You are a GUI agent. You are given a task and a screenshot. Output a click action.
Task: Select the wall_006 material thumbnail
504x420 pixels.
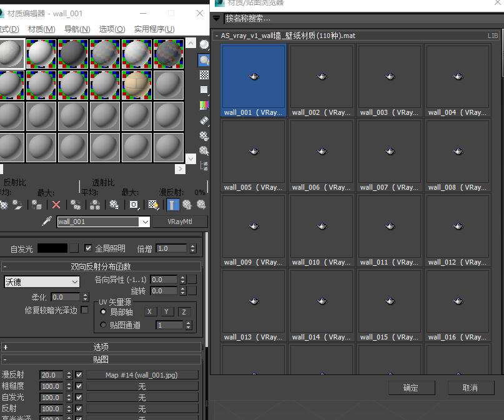point(322,156)
